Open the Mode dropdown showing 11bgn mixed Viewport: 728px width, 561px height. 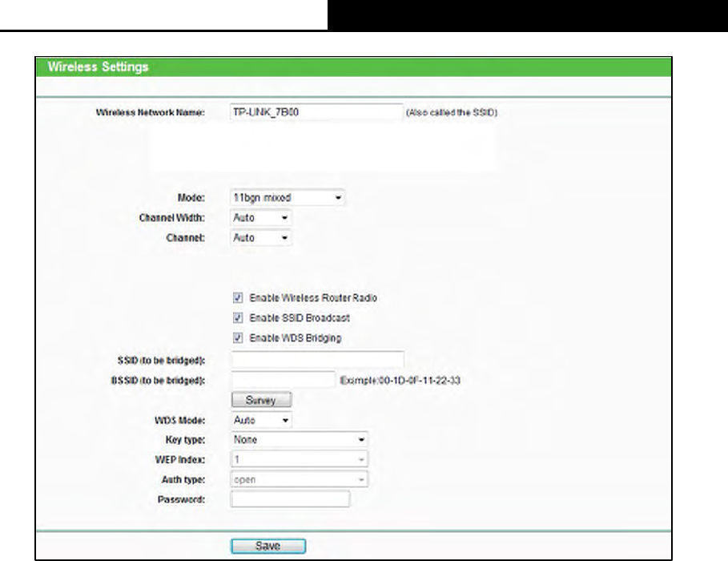288,197
